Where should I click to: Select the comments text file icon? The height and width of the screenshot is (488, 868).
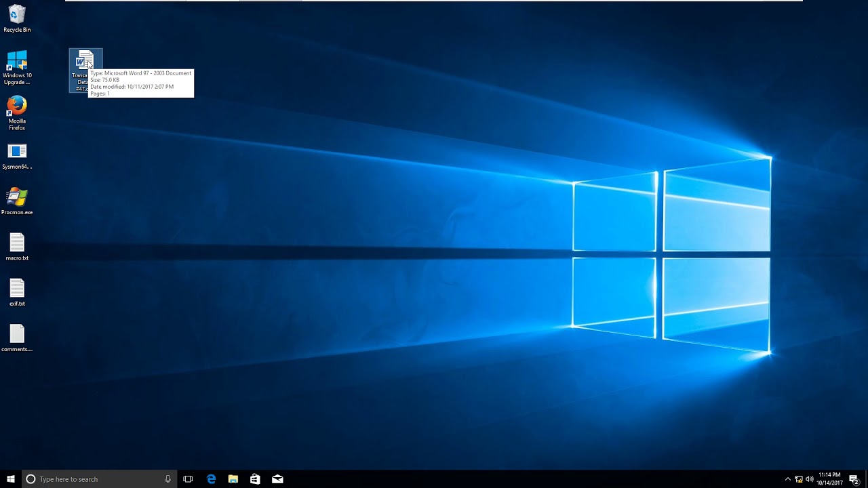point(17,338)
